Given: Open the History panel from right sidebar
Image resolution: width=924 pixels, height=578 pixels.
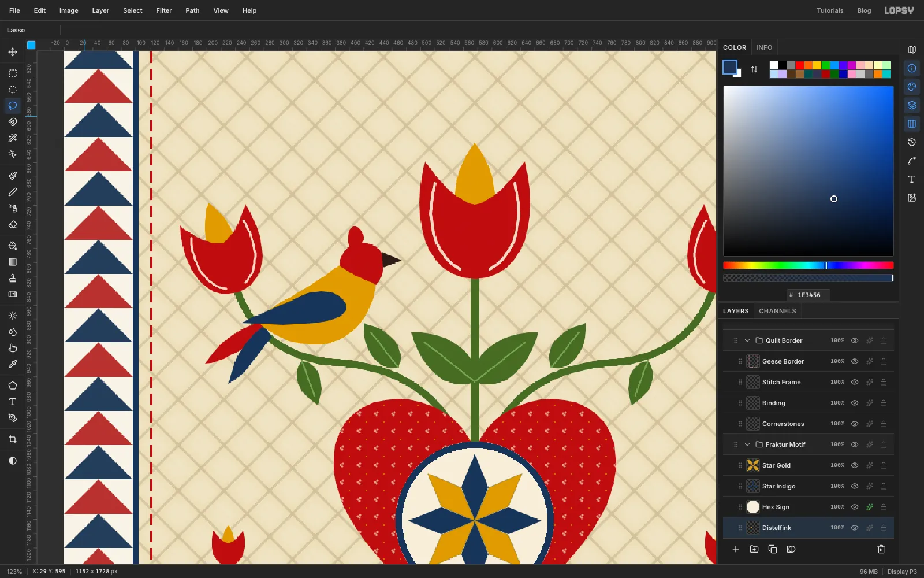Looking at the screenshot, I should [912, 142].
